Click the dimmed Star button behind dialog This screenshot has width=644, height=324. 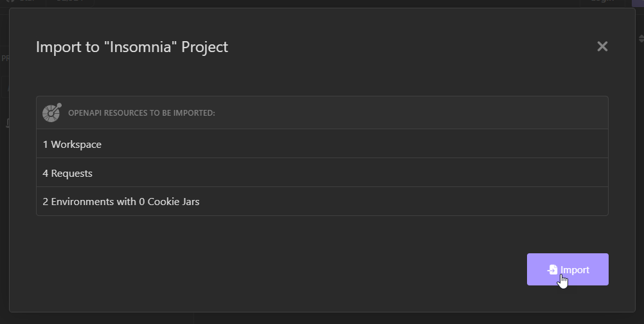click(x=22, y=2)
